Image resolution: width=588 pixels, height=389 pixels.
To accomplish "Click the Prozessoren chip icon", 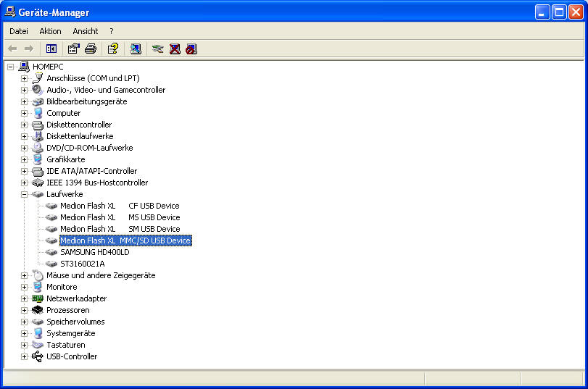I will tap(38, 310).
